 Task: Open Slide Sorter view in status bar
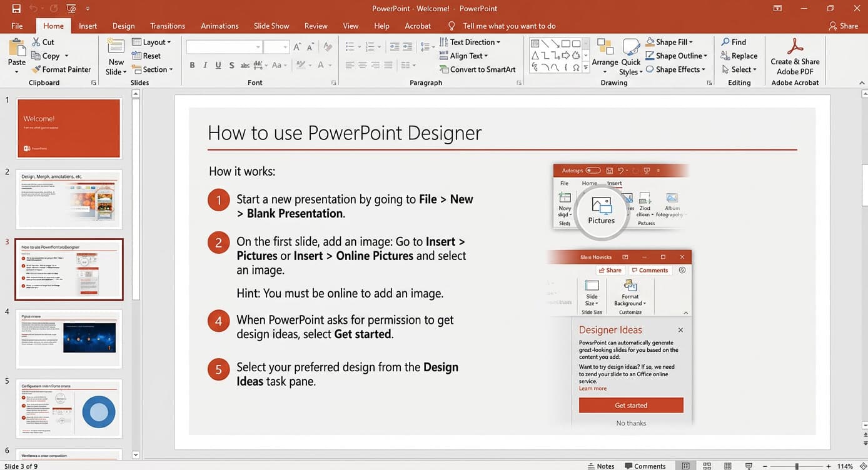[x=707, y=466]
